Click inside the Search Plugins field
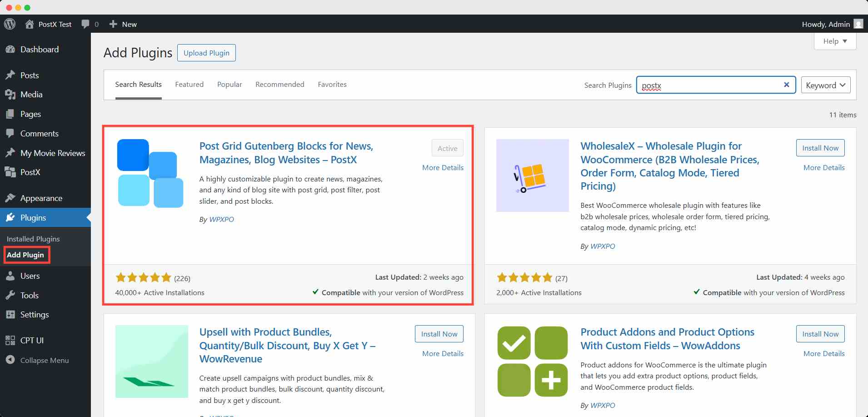 709,85
